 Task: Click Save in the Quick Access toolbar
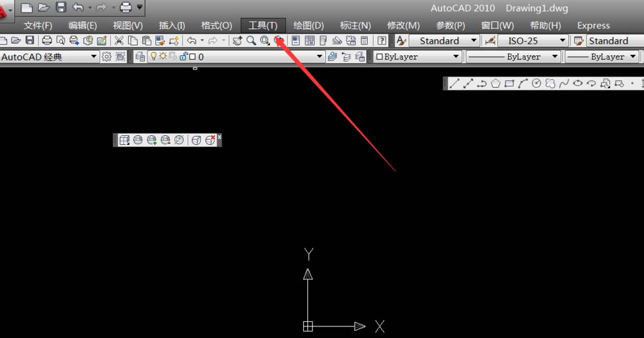pos(61,7)
